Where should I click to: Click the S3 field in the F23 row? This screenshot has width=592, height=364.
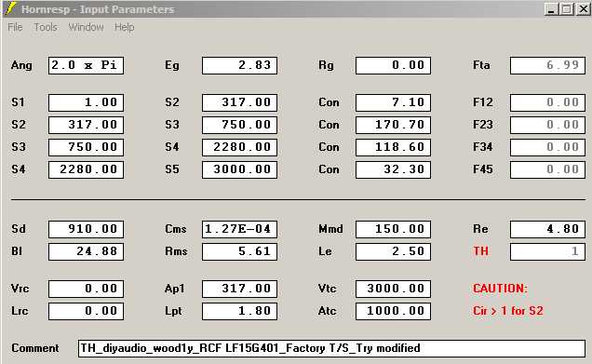click(240, 125)
